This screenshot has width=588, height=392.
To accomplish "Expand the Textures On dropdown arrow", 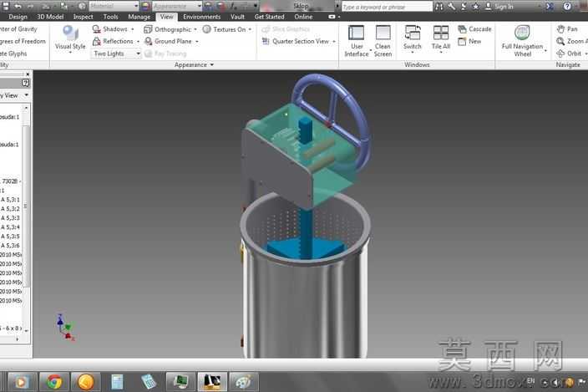I will tap(250, 29).
